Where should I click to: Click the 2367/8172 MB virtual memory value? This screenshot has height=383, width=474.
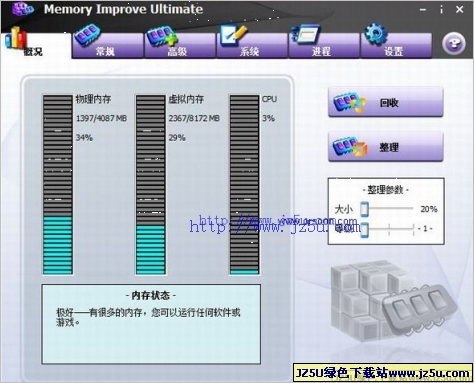tap(194, 118)
